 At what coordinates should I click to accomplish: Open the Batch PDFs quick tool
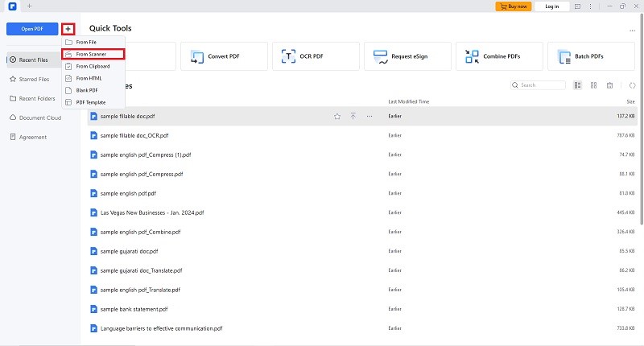coord(591,56)
